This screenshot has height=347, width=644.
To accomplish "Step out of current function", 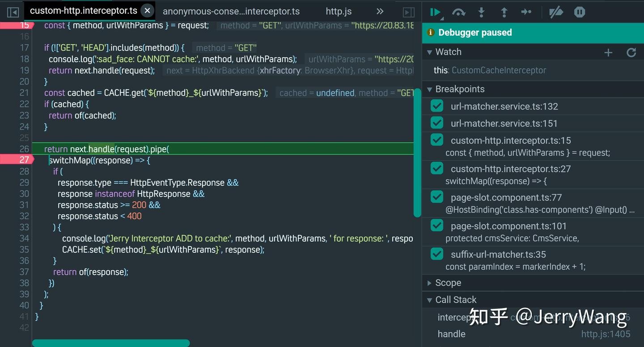I will (504, 13).
